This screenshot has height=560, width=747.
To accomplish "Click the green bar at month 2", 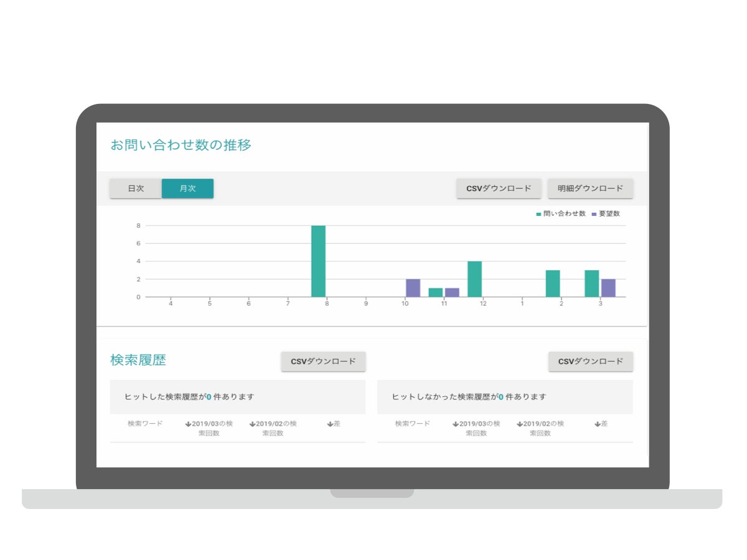I will tap(553, 284).
